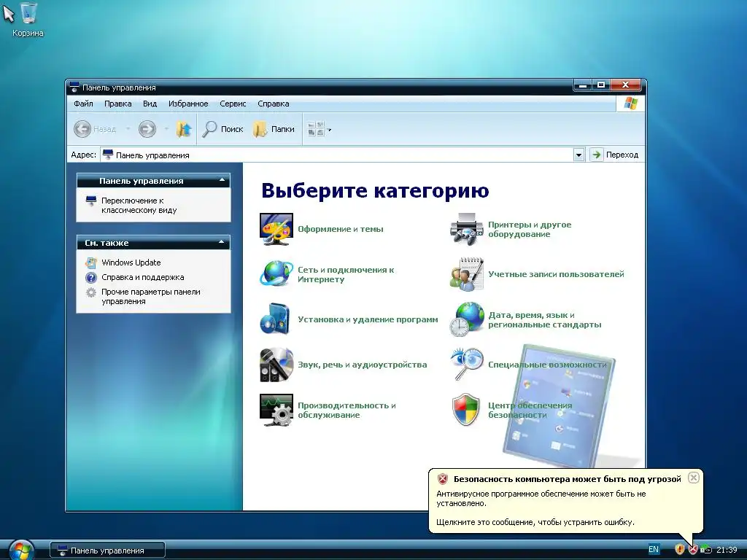Click the control panel icon in title bar

point(74,87)
